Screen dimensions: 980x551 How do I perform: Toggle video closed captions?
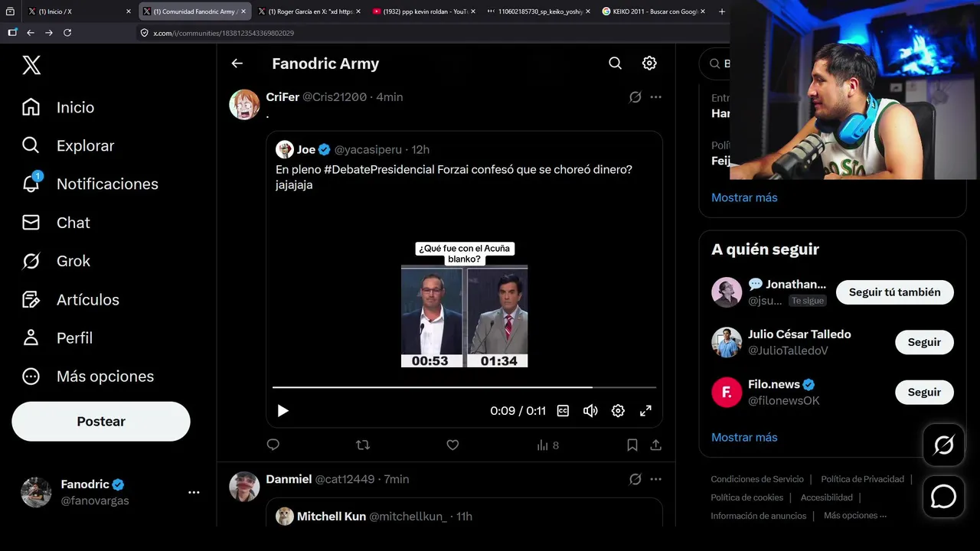click(x=563, y=411)
